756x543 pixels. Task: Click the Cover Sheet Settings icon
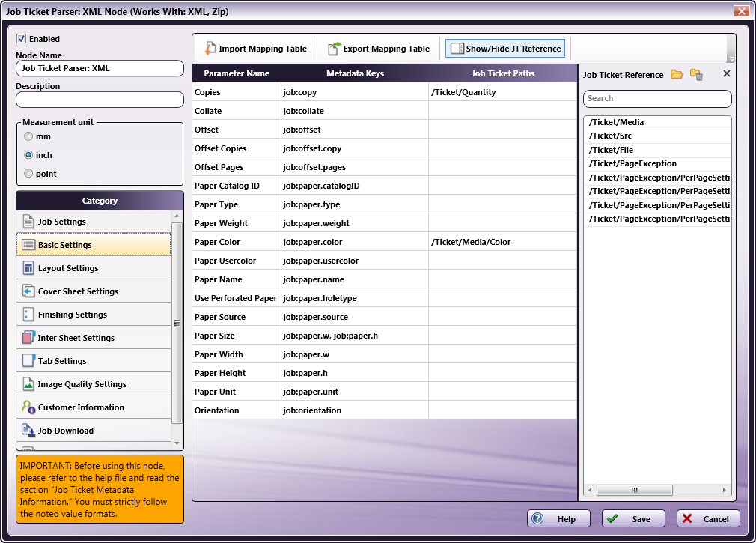coord(28,291)
